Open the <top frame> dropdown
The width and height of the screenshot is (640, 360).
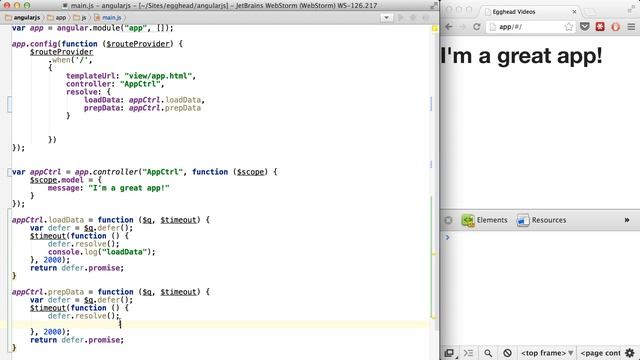point(547,353)
